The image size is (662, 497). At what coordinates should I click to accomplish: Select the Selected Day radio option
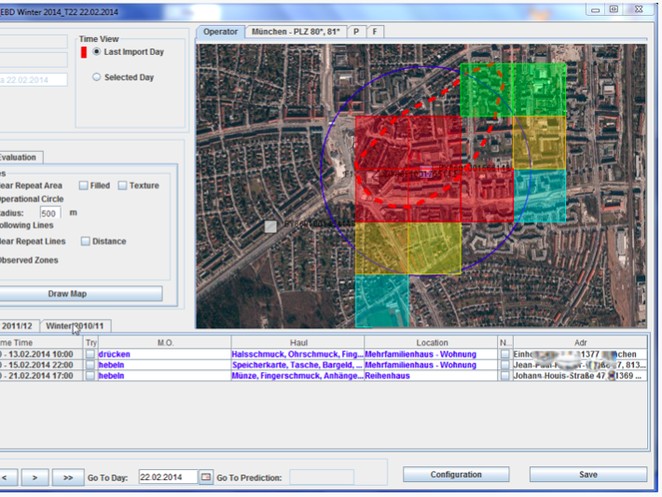pyautogui.click(x=97, y=77)
